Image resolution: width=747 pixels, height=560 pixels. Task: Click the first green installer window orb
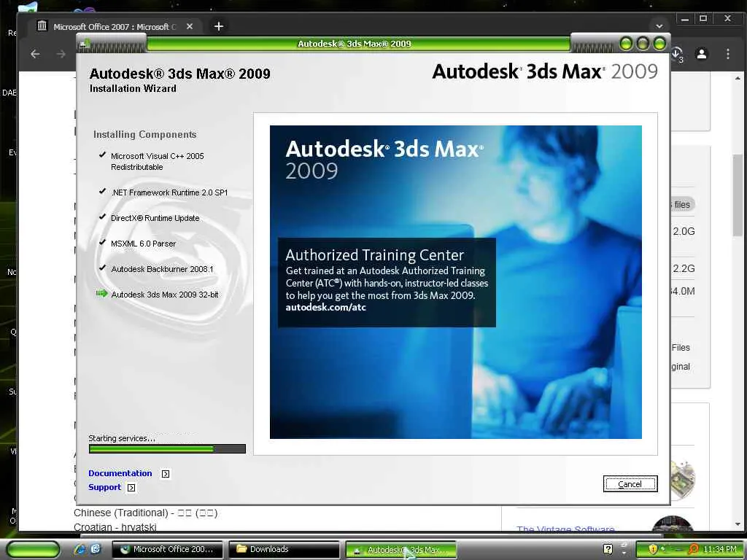pos(627,44)
